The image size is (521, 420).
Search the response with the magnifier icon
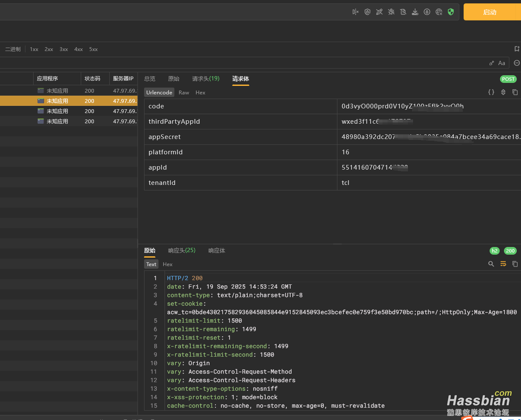(x=491, y=264)
